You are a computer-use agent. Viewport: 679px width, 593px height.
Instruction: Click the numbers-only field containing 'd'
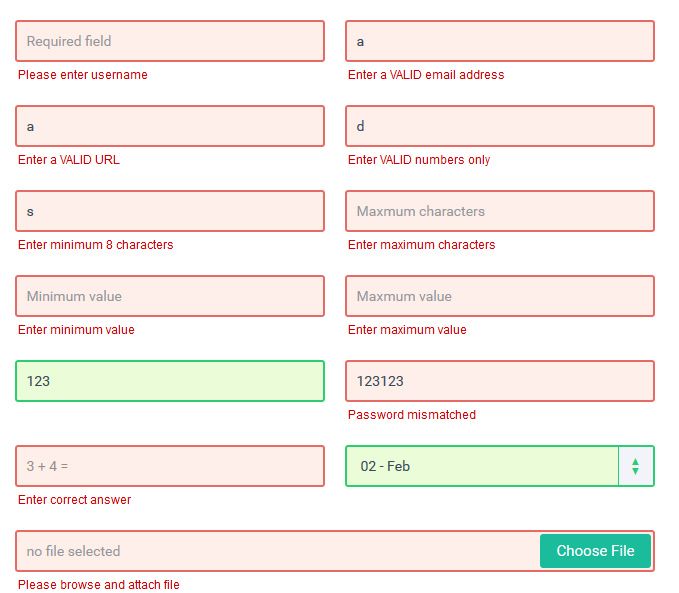coord(500,126)
